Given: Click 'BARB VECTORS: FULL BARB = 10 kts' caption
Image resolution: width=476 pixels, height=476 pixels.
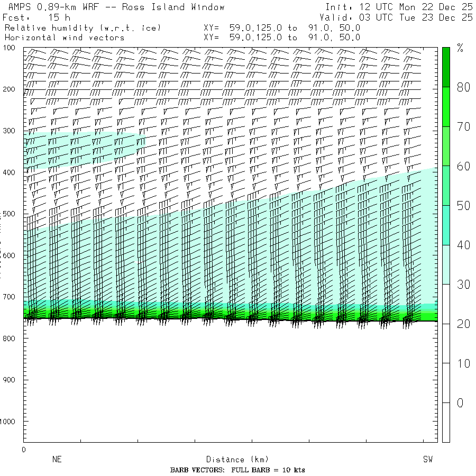Looking at the screenshot, I should pyautogui.click(x=237, y=470).
